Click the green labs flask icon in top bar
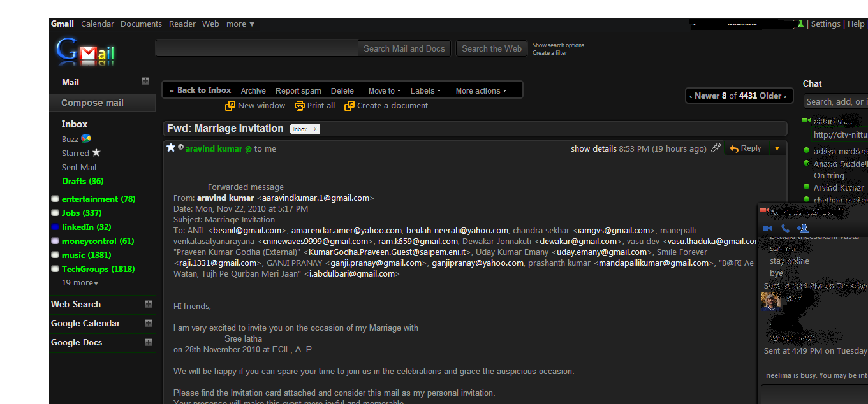The width and height of the screenshot is (868, 404). (800, 24)
